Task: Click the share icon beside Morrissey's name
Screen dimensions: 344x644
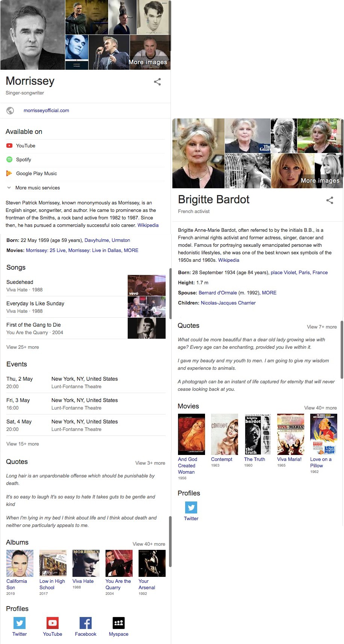Action: point(157,82)
